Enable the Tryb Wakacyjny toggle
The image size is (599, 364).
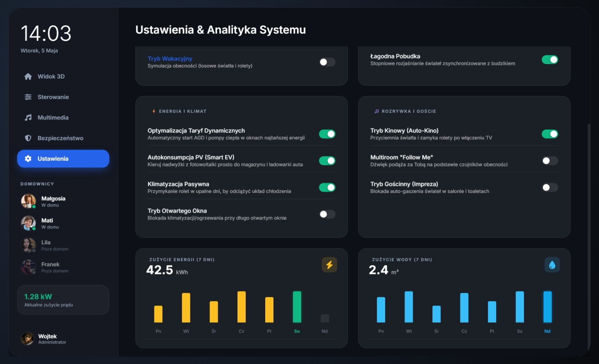pyautogui.click(x=327, y=62)
